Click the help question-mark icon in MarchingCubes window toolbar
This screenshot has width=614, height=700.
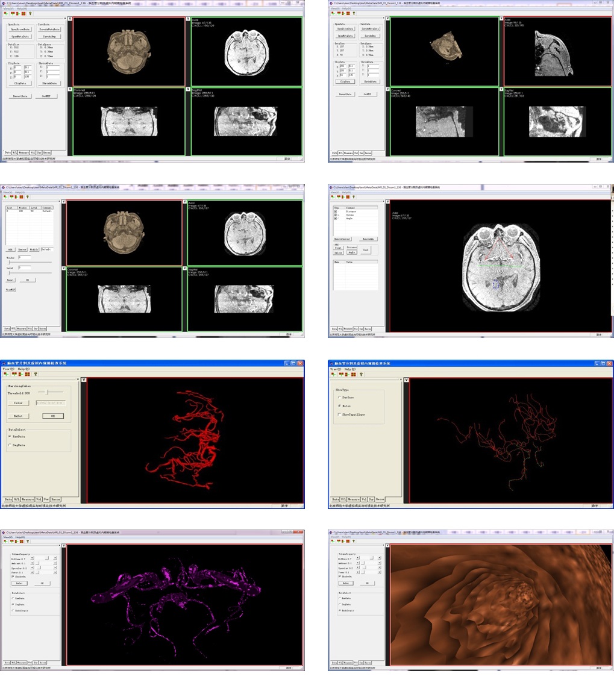click(x=36, y=374)
